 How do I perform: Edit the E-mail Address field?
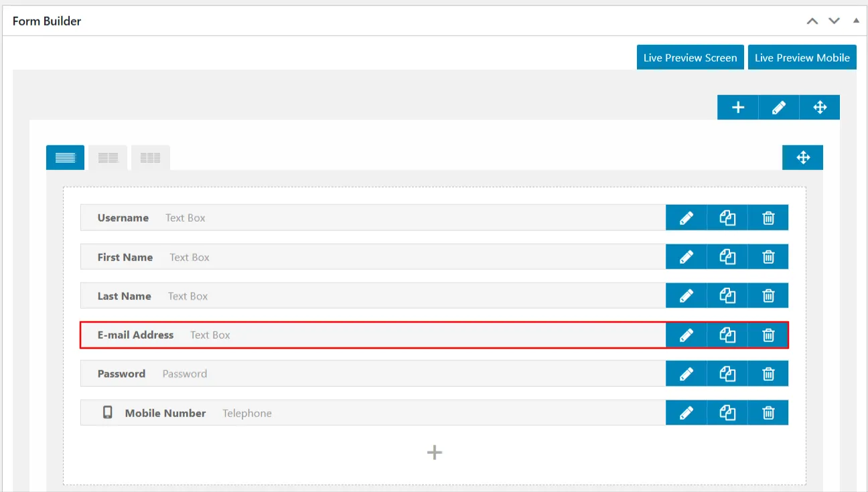686,335
